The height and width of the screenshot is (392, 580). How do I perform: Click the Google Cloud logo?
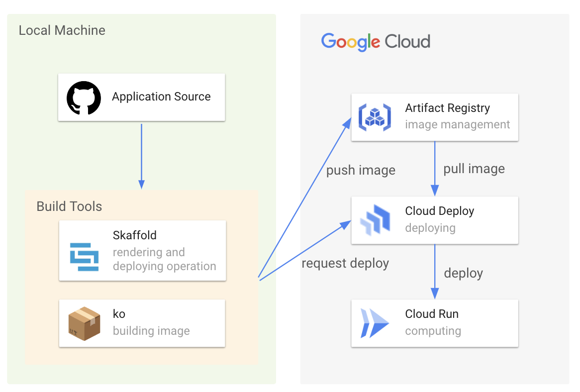pos(376,41)
